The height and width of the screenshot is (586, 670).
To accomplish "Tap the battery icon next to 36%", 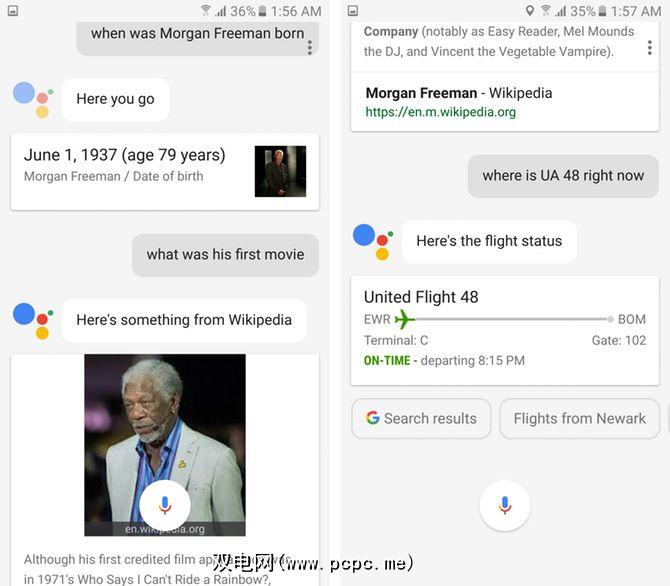I will tap(262, 11).
